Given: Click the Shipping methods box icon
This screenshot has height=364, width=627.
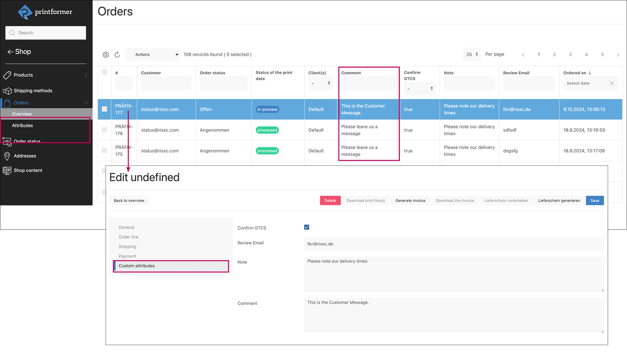Looking at the screenshot, I should [7, 91].
